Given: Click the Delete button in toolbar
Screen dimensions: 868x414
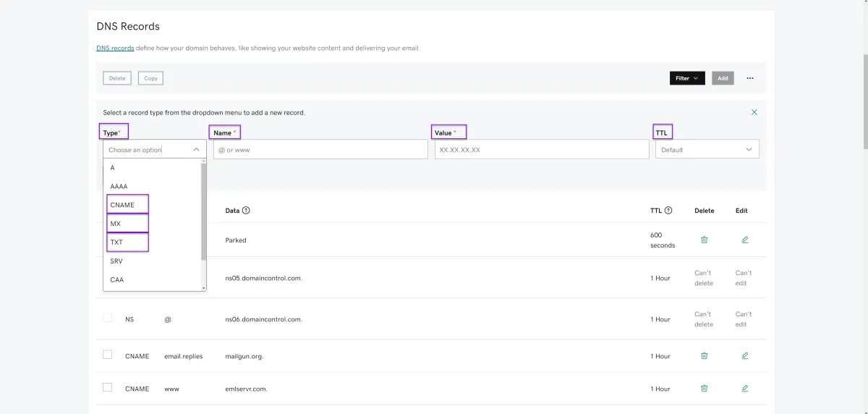Looking at the screenshot, I should (117, 78).
